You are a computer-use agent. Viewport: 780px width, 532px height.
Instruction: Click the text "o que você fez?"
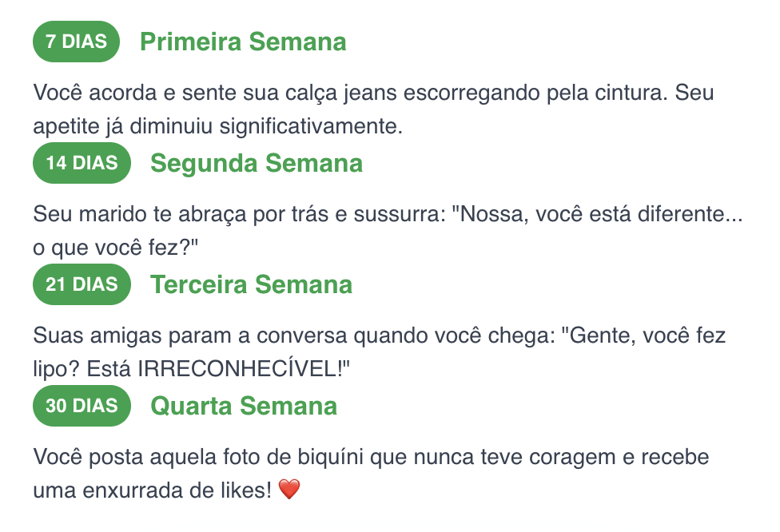[x=116, y=248]
